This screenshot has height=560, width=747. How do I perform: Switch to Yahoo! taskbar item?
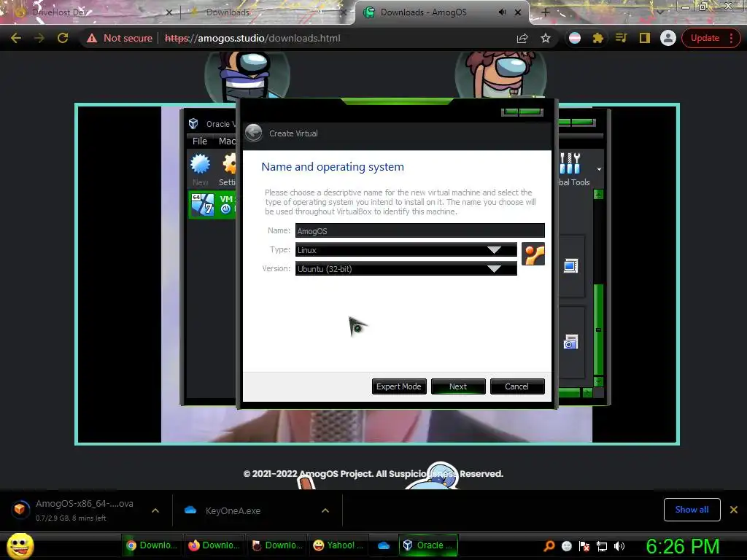coord(340,545)
